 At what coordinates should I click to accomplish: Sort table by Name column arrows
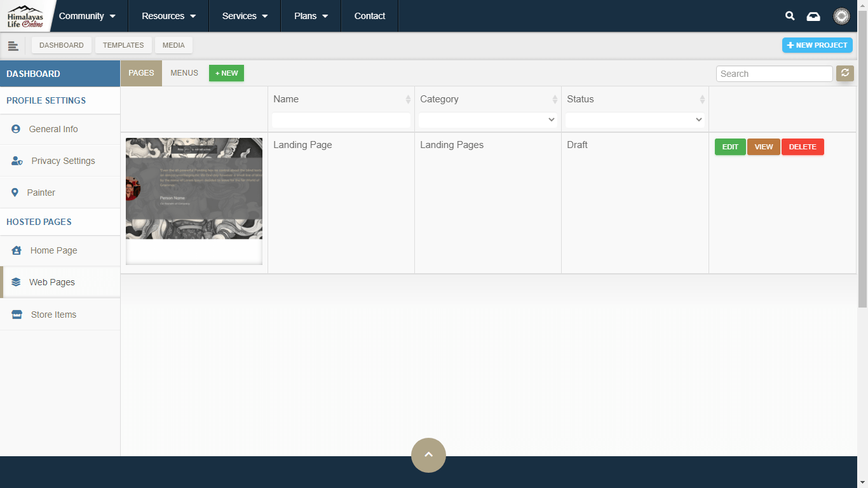(408, 100)
